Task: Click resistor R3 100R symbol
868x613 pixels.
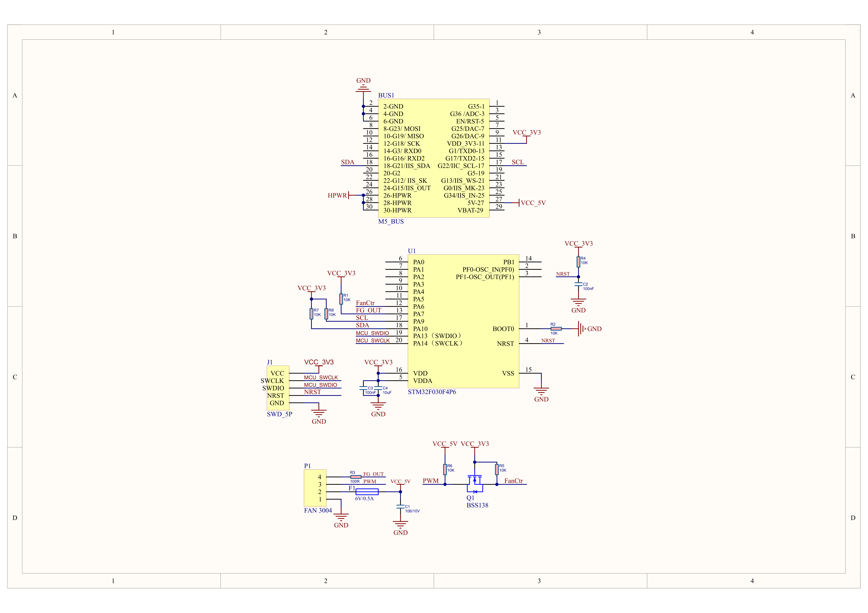Action: [356, 477]
